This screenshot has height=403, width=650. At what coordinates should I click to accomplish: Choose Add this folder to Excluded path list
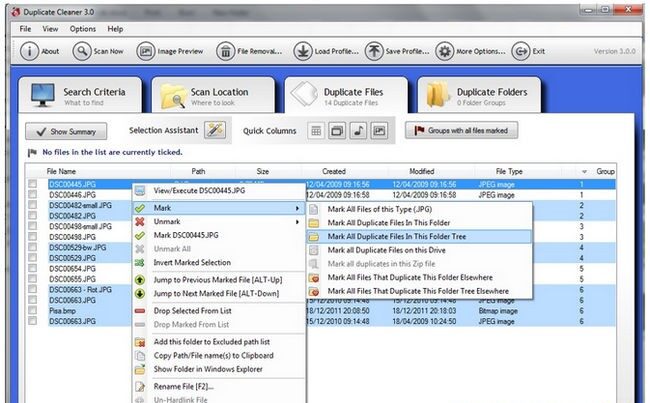pos(219,342)
